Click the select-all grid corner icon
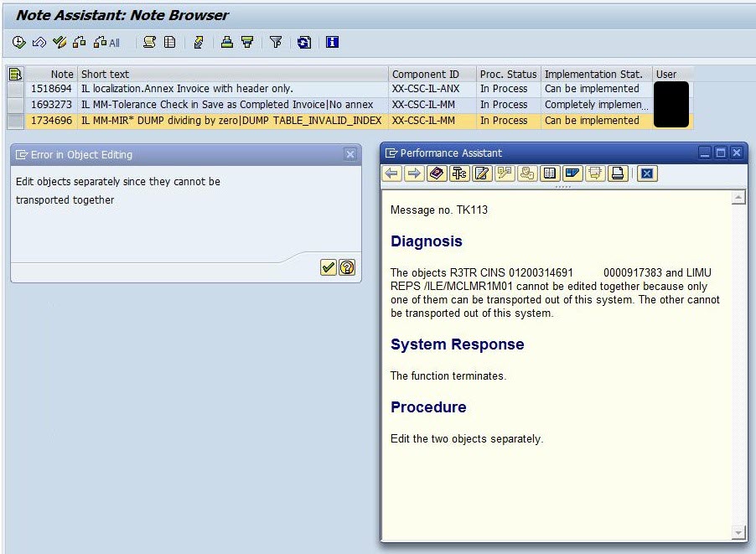 [15, 75]
